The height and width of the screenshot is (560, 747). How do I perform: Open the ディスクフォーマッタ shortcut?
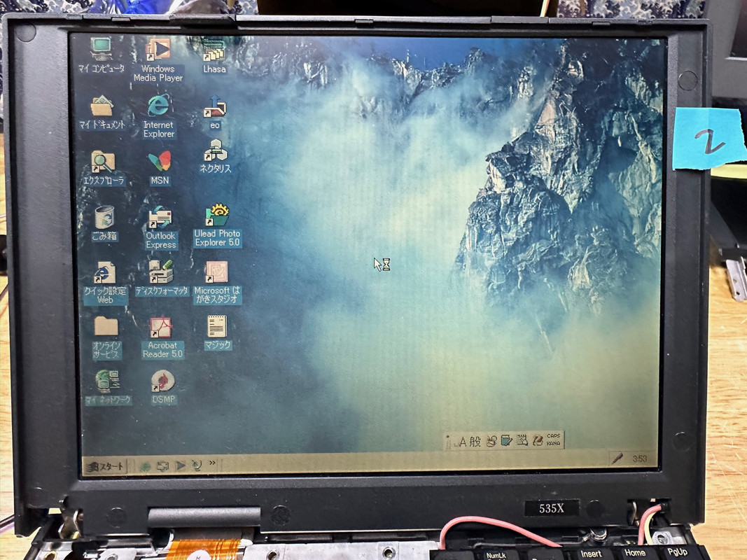coord(162,278)
